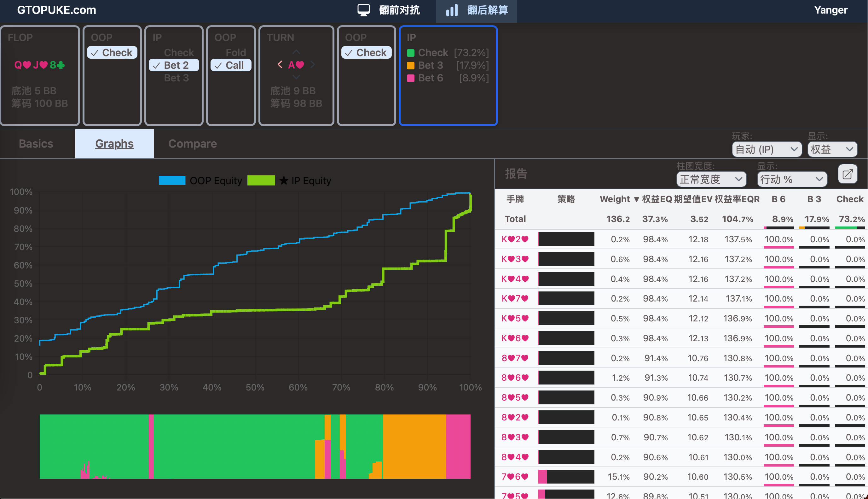This screenshot has width=868, height=499.
Task: Click the 8♥3♥ hand row
Action: coord(681,437)
